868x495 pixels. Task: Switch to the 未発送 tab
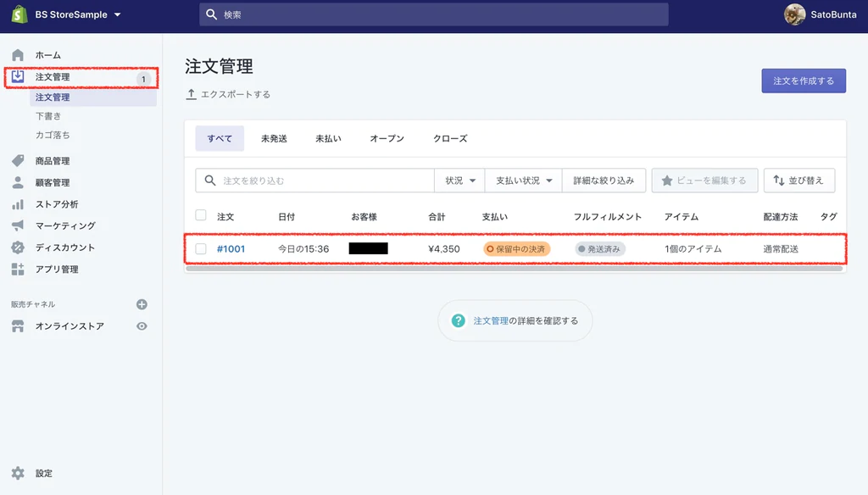273,137
